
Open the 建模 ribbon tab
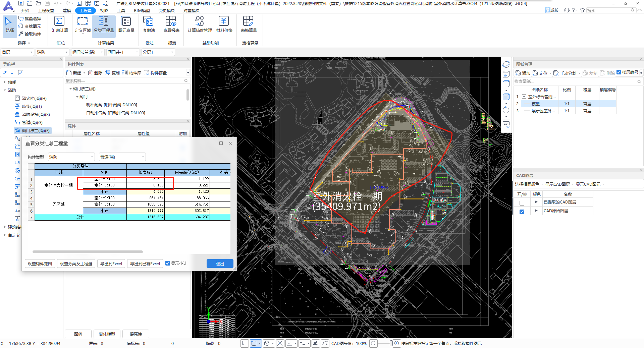(67, 10)
